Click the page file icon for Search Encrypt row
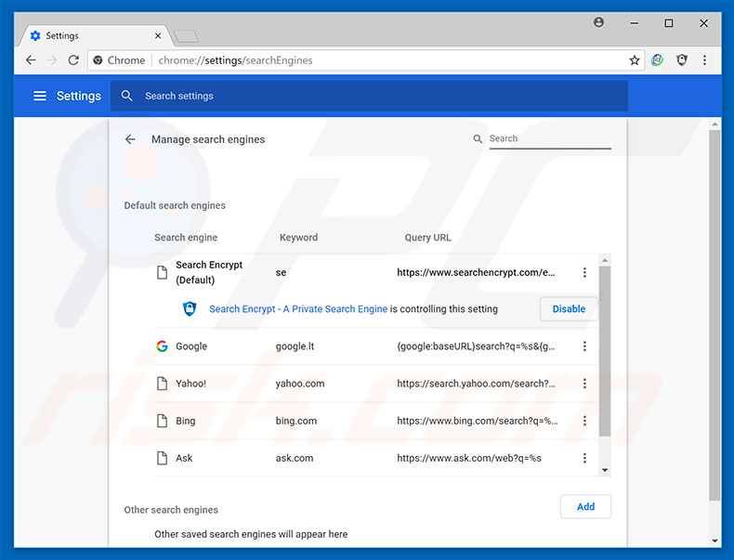This screenshot has height=560, width=734. tap(162, 272)
